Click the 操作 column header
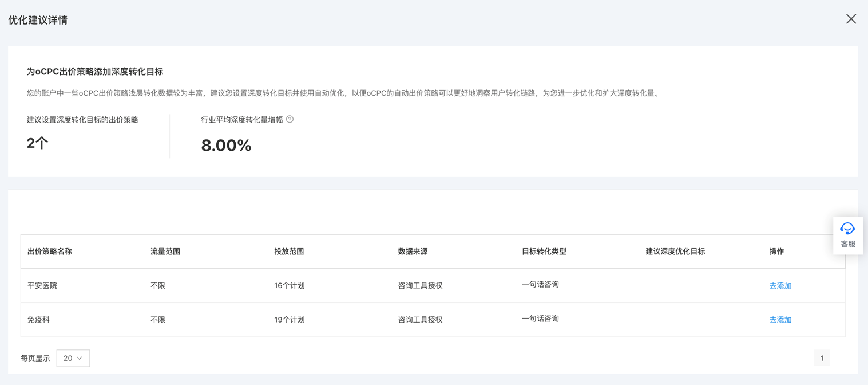Image resolution: width=868 pixels, height=385 pixels. pyautogui.click(x=776, y=252)
